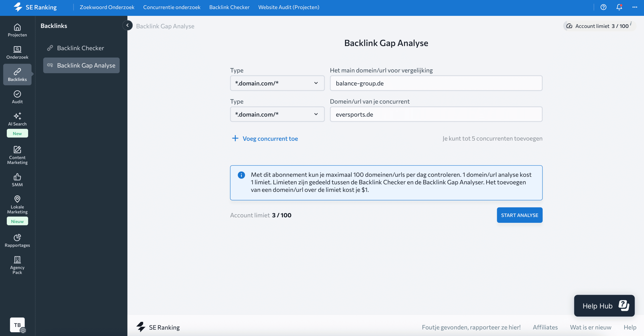Open Audit sidebar section
This screenshot has width=644, height=336.
click(17, 97)
